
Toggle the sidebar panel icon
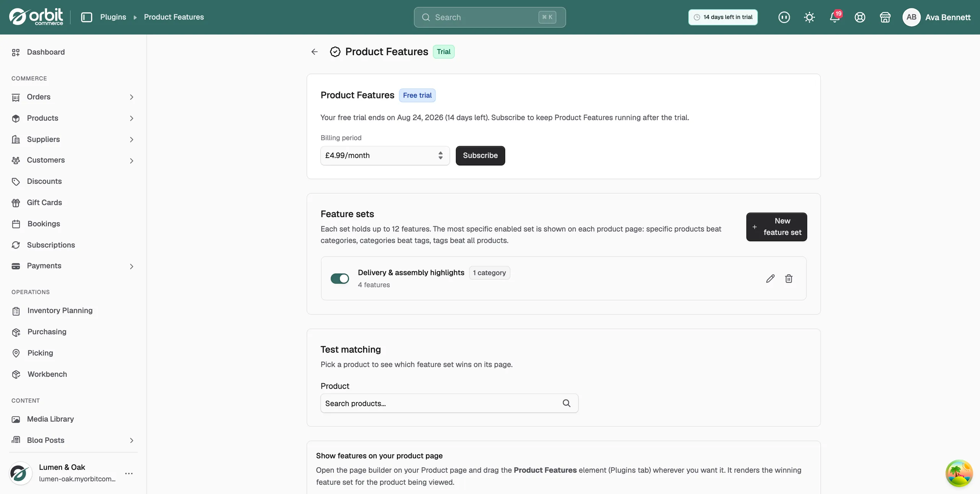pos(87,17)
